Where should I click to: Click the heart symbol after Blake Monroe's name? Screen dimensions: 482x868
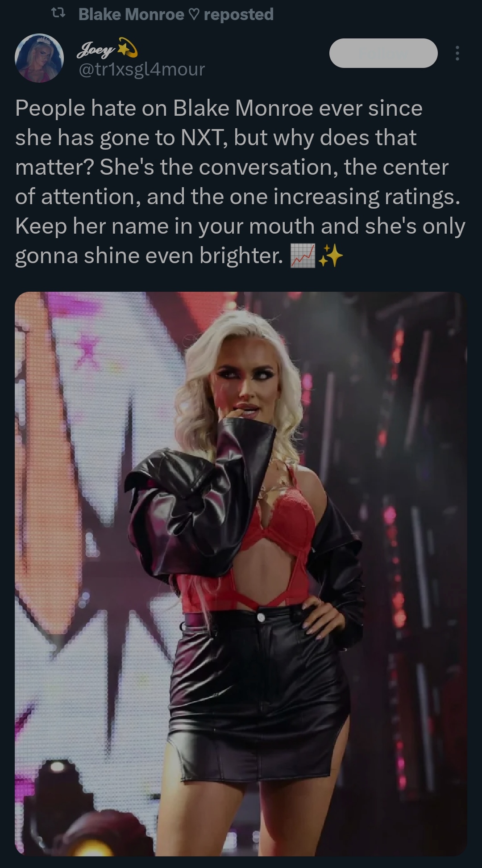[194, 15]
